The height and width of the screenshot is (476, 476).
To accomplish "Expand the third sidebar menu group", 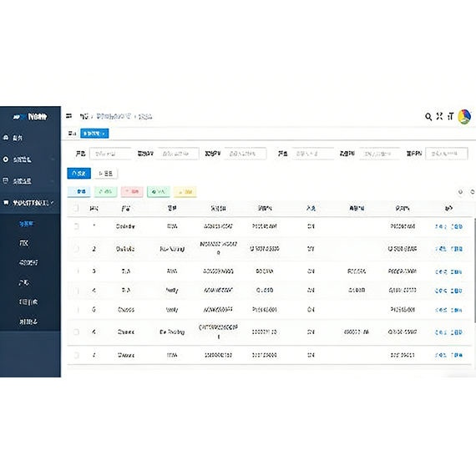I will pyautogui.click(x=30, y=181).
